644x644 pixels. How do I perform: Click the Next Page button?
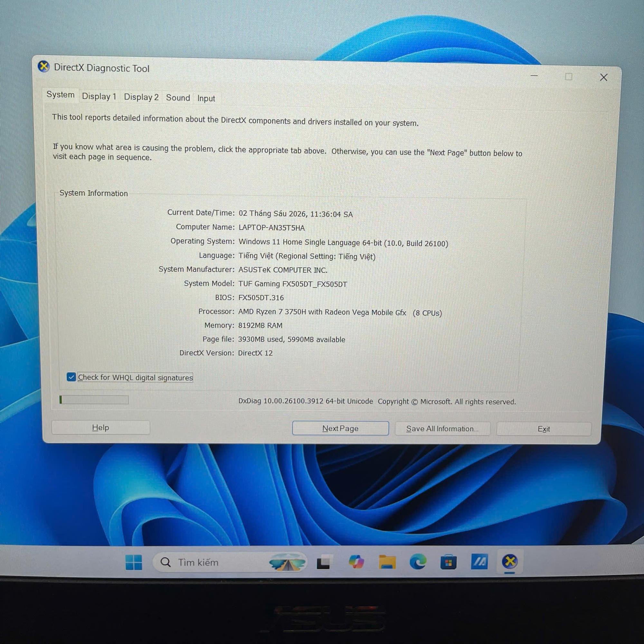(x=340, y=428)
